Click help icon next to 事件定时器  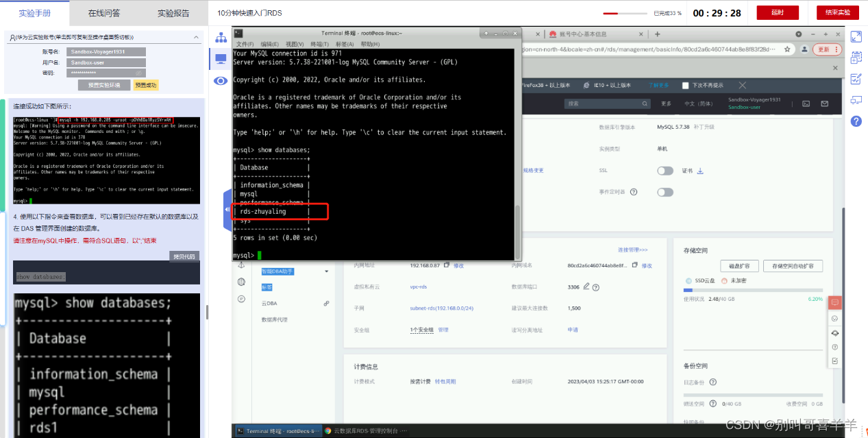click(634, 193)
